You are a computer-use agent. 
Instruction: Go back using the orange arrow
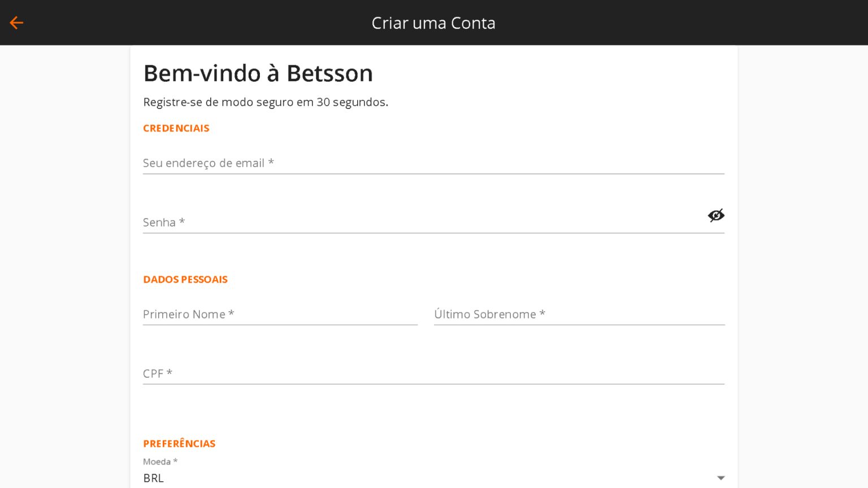16,23
